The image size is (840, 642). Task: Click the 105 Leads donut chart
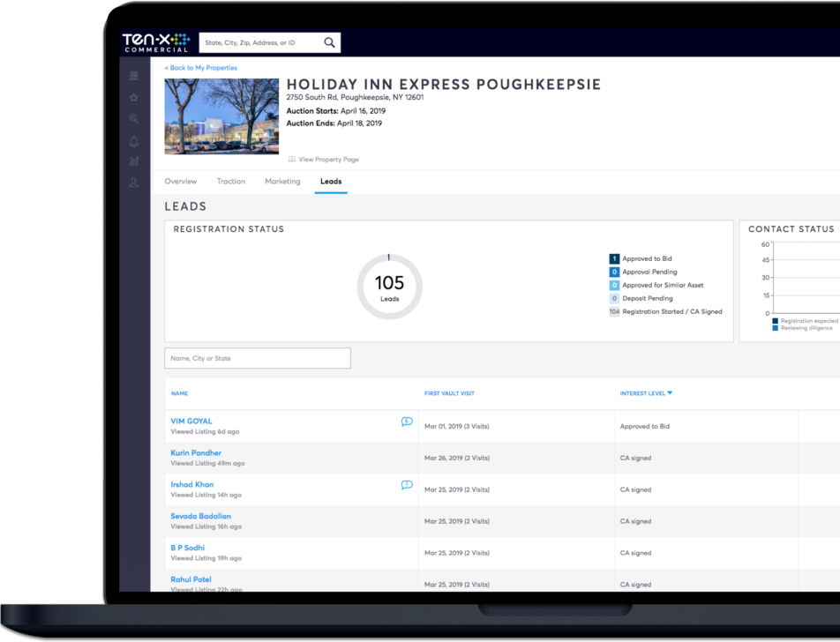click(389, 287)
